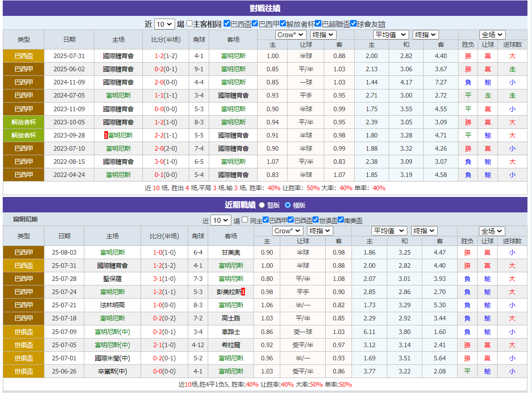The width and height of the screenshot is (532, 393).
Task: Select the 豎版 radio button
Action: click(x=262, y=205)
